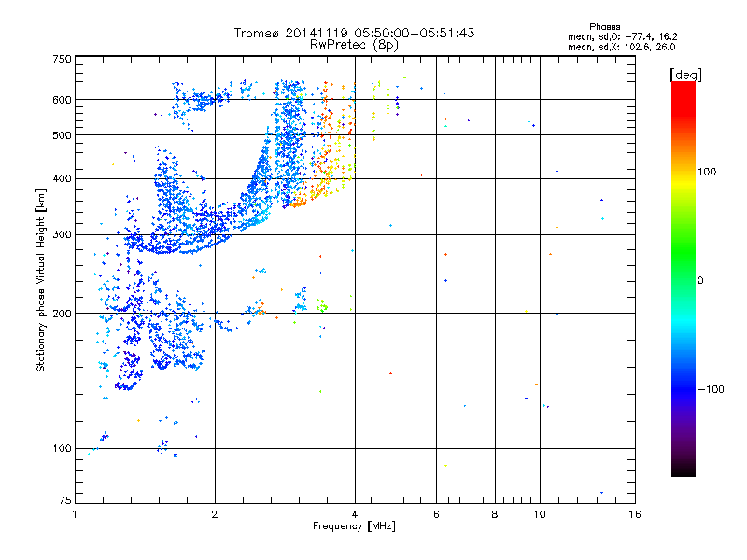Click the colorbar '100' tick label
The image size is (747, 560).
click(707, 172)
